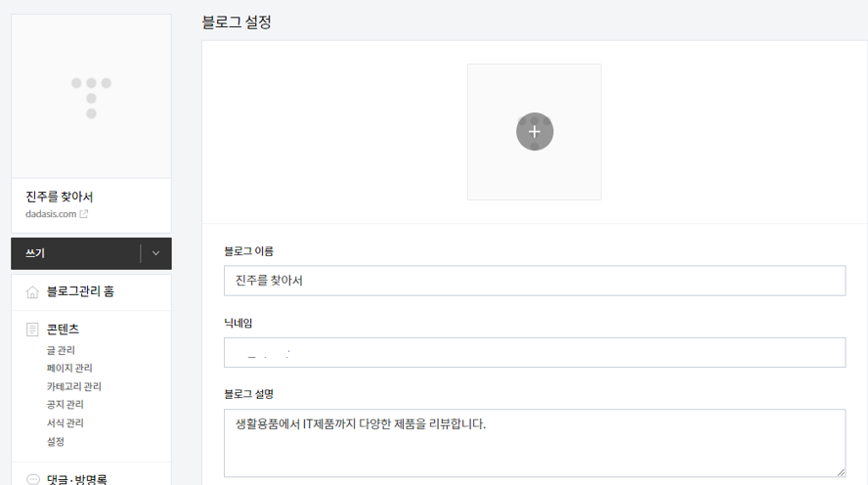The width and height of the screenshot is (868, 485).
Task: Go to 공지 관리
Action: [x=65, y=405]
